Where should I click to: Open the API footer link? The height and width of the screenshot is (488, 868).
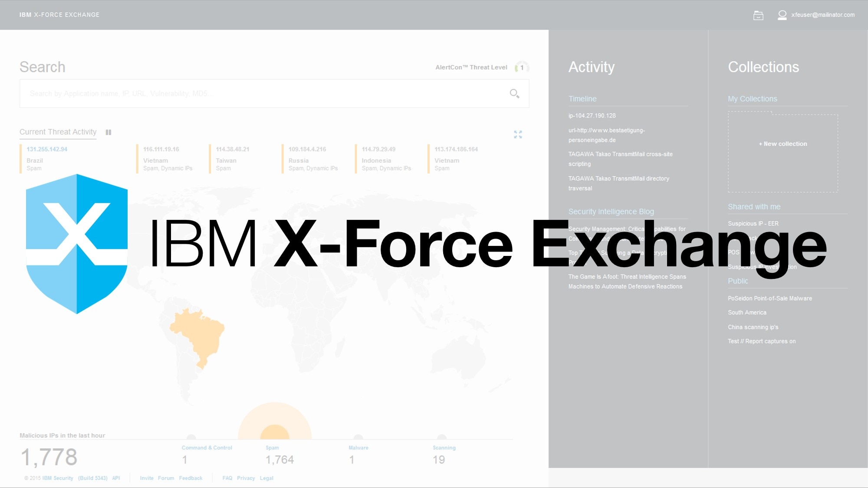[x=115, y=478]
